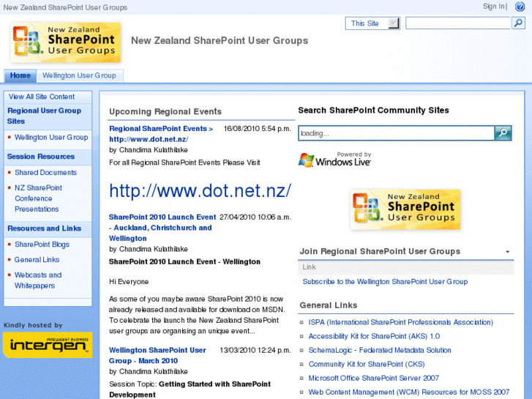Viewport: 532px width, 399px height.
Task: Click the Intergen host logo
Action: point(48,345)
